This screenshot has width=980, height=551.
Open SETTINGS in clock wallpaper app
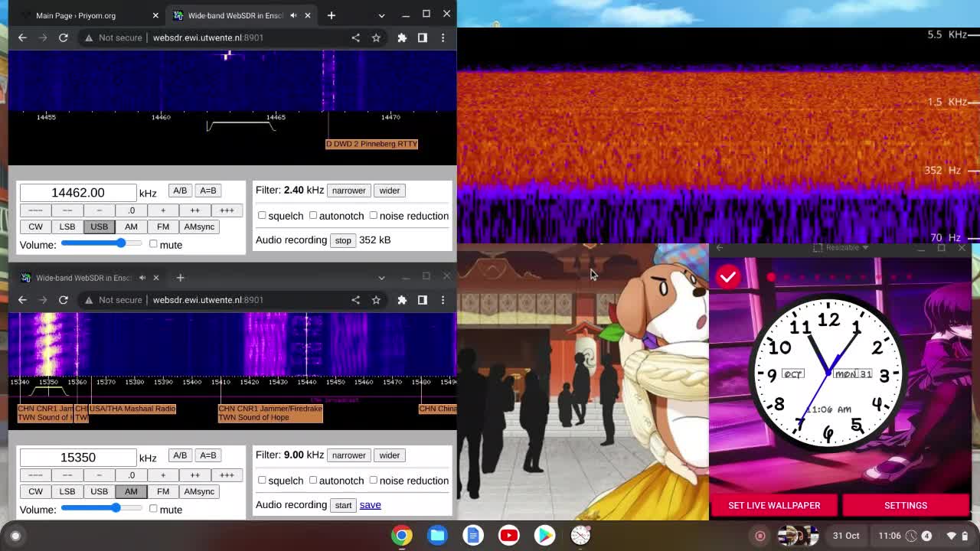point(906,505)
